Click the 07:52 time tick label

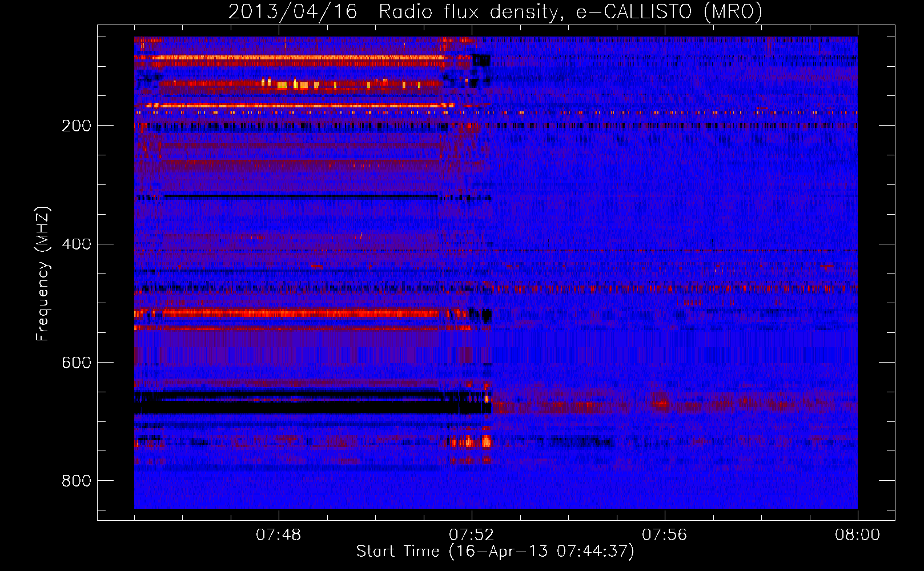coord(472,535)
